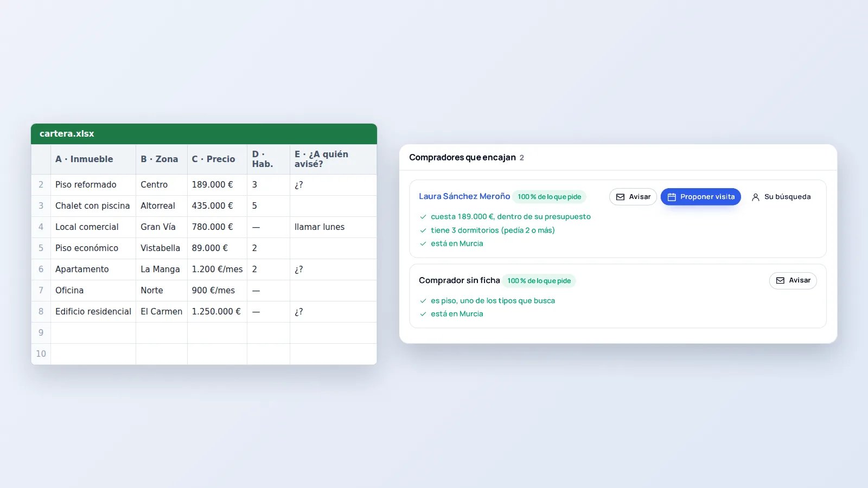The width and height of the screenshot is (868, 488).
Task: Click the 'D · Hab.' column header
Action: tap(269, 159)
